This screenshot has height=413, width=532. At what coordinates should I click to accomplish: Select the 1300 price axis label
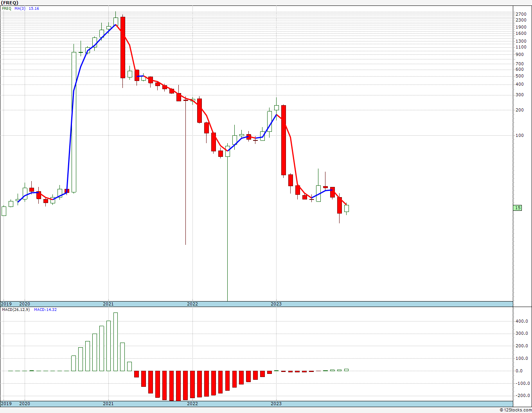click(x=520, y=41)
